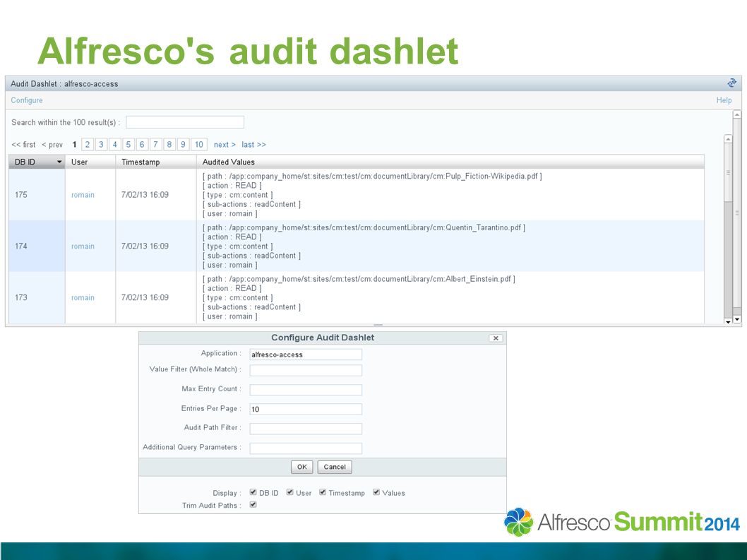747x560 pixels.
Task: Click the Max Entry Count field
Action: [306, 390]
